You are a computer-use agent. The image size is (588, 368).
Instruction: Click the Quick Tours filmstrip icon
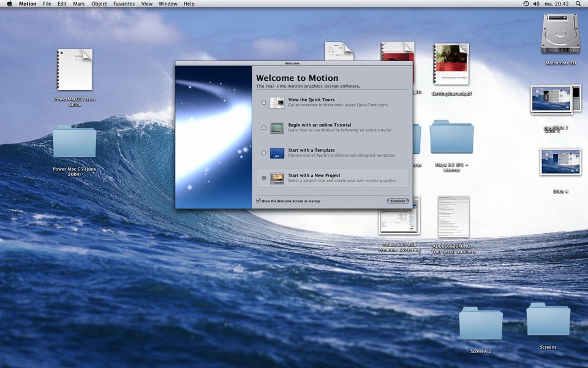[277, 102]
